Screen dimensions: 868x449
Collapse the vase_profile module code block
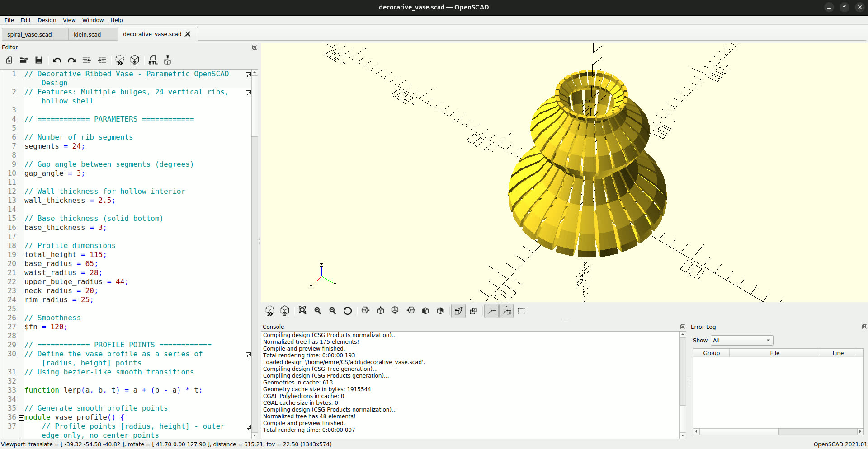21,417
